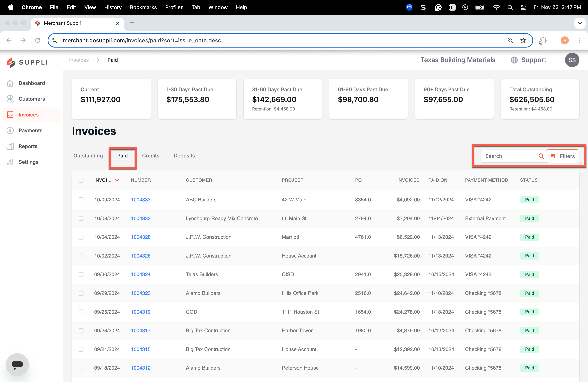
Task: Switch to the Outstanding tab
Action: [88, 156]
